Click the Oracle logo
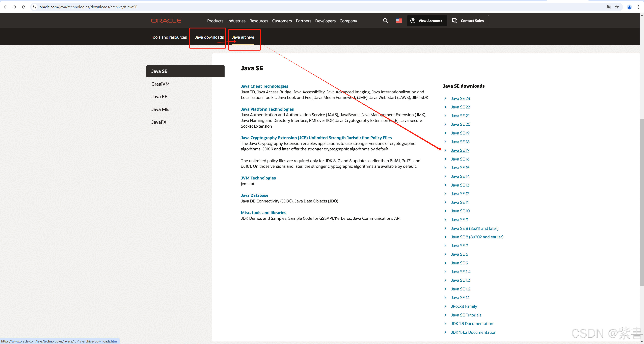This screenshot has height=344, width=644. click(166, 21)
